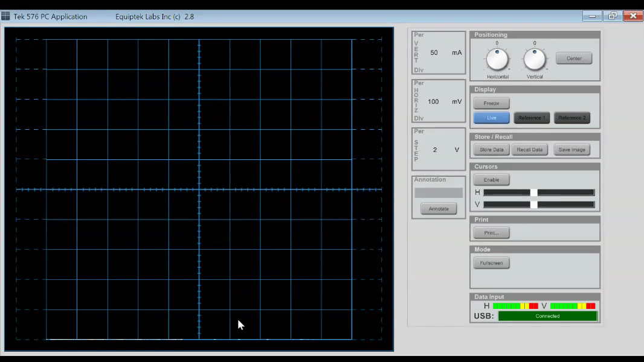
Task: Show Reference 1 trace
Action: pos(532,118)
